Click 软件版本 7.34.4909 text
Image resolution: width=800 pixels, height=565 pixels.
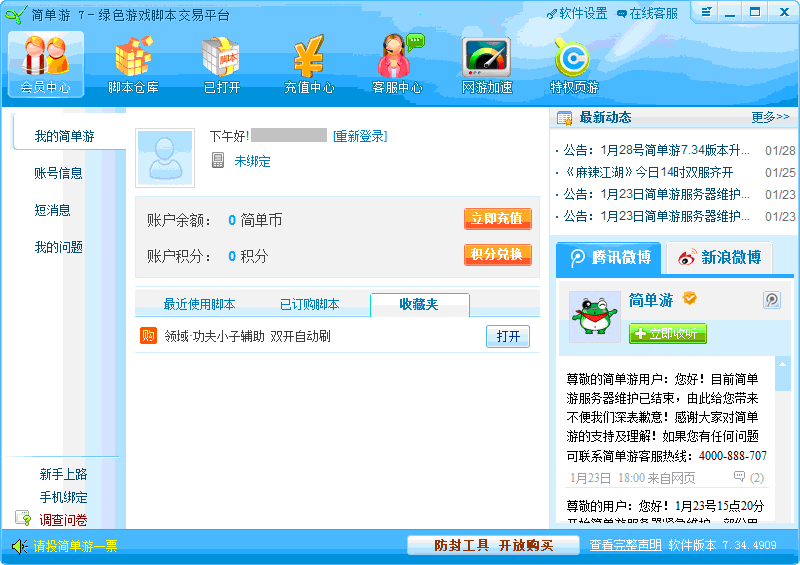click(722, 545)
